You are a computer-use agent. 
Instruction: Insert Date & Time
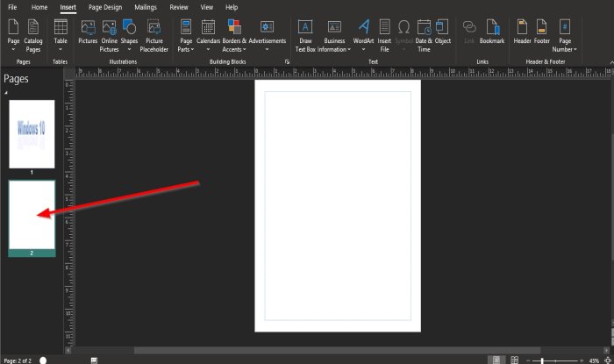pos(424,36)
